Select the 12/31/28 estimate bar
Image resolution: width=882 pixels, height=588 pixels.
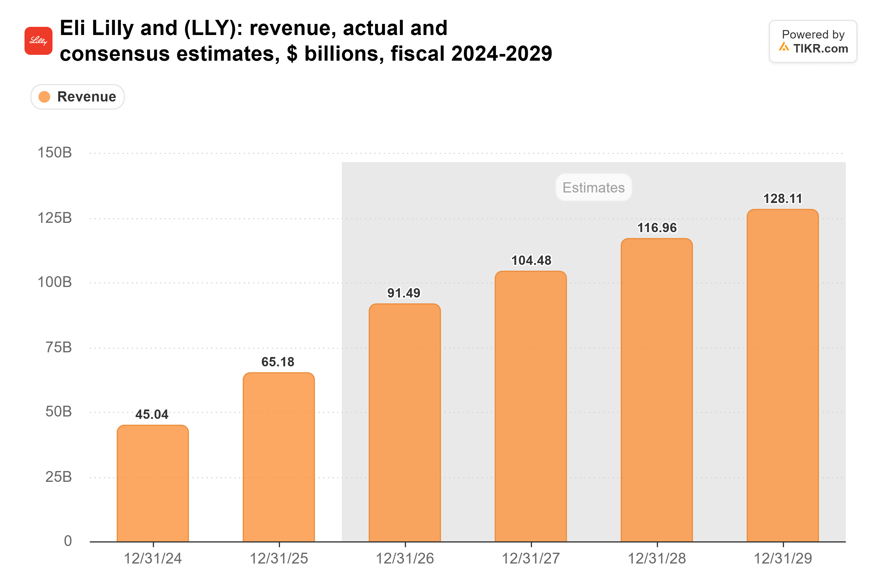(x=657, y=390)
